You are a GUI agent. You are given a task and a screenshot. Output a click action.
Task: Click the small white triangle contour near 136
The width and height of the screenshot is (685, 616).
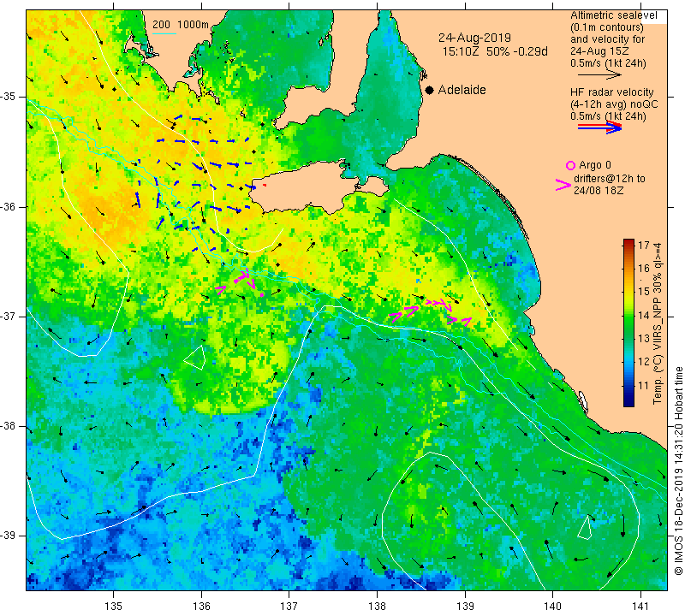tap(196, 358)
